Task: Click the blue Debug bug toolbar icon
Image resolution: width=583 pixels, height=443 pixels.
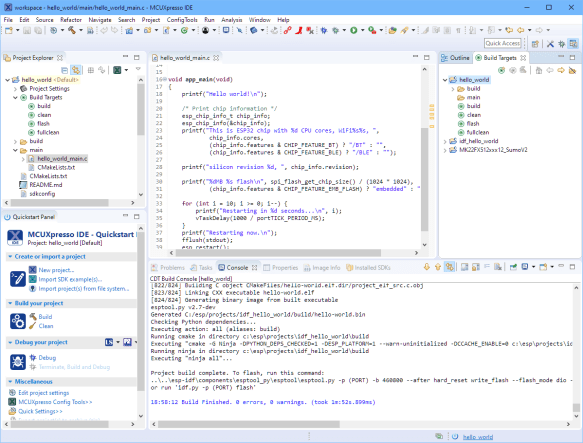Action: coord(324,30)
